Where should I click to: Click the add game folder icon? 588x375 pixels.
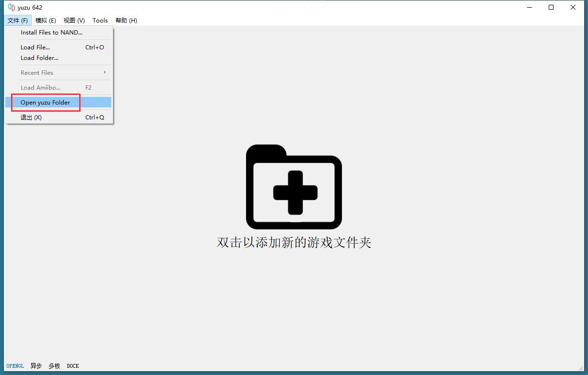[294, 187]
